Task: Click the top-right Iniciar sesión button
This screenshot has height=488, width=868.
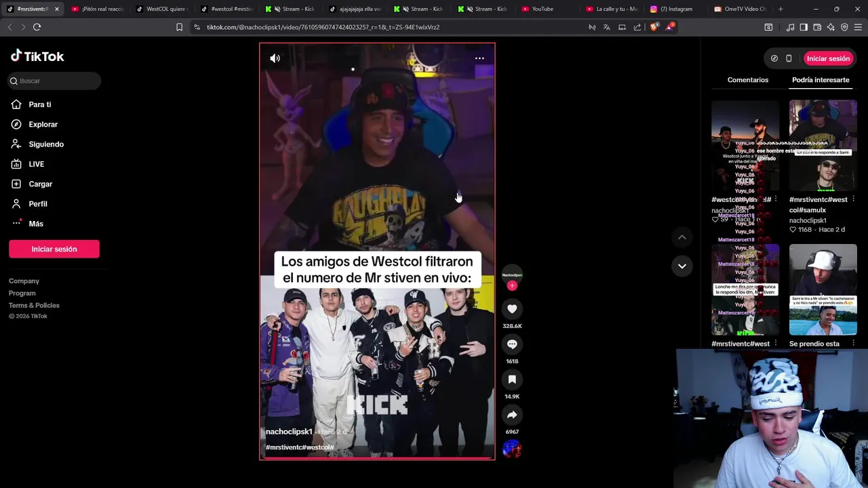Action: tap(828, 58)
